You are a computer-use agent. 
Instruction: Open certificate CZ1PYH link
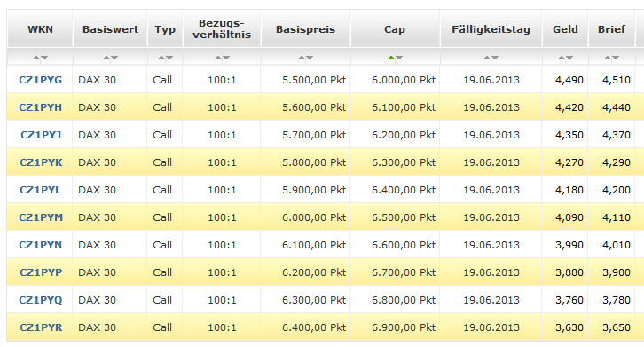(40, 107)
